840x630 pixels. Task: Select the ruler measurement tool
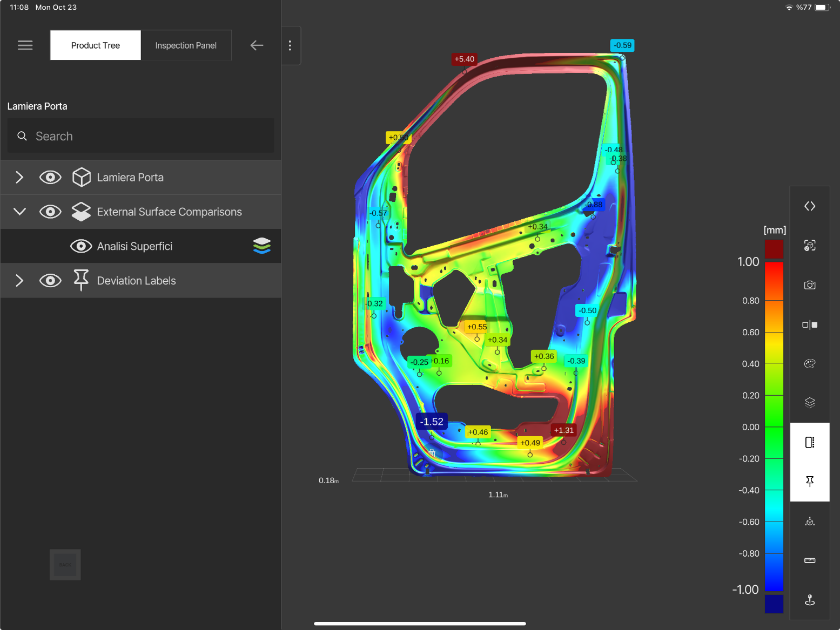[810, 560]
